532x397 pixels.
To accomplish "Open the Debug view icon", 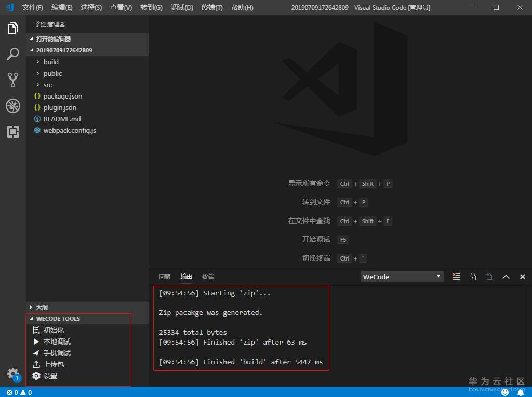I will [x=13, y=106].
